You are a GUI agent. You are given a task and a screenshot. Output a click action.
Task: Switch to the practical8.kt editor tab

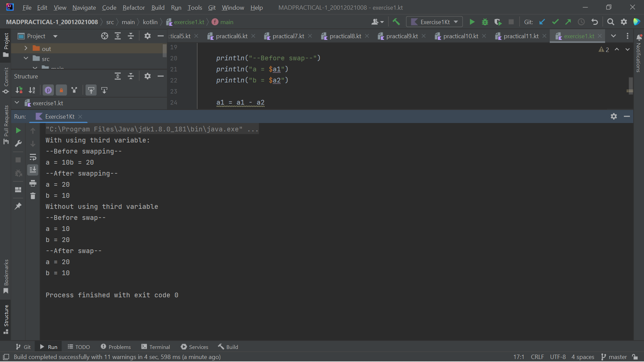(345, 36)
